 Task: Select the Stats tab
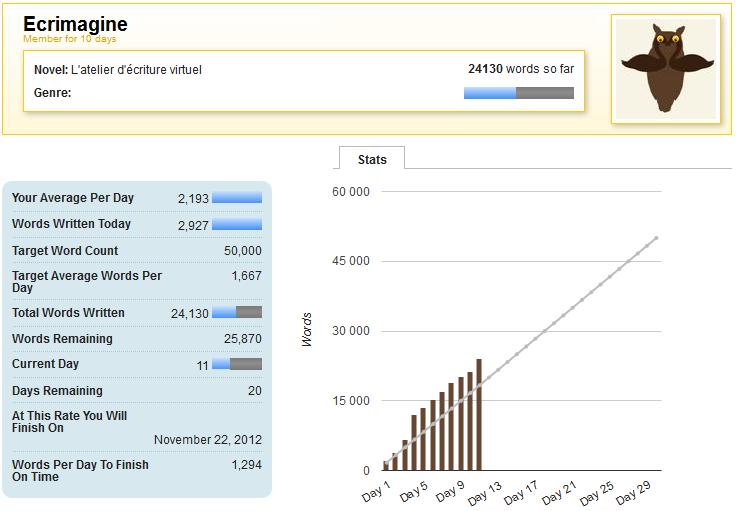[372, 159]
